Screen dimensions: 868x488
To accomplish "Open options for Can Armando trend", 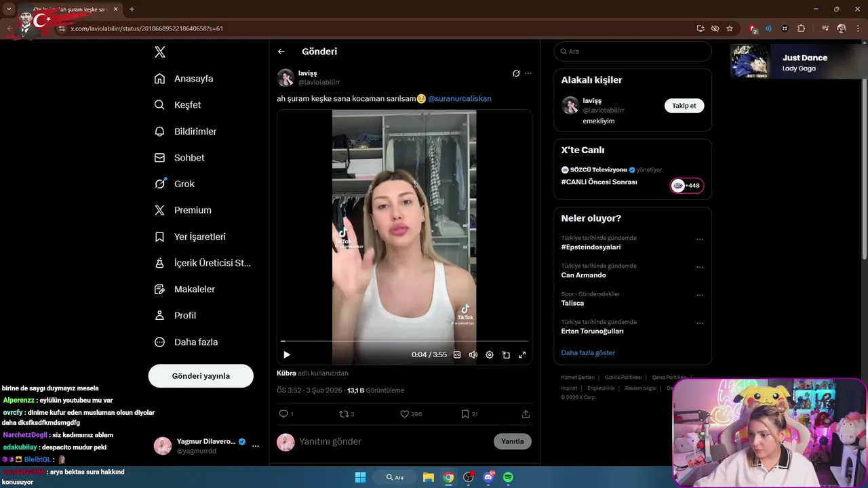I will click(x=700, y=267).
